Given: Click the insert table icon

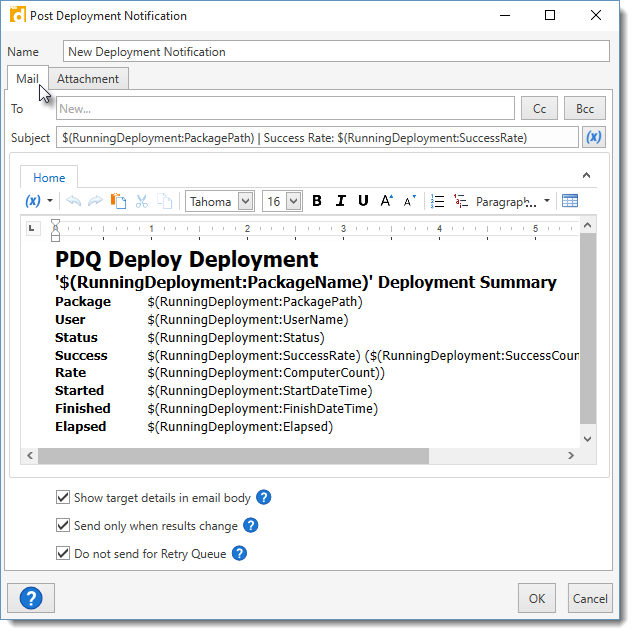Looking at the screenshot, I should pos(570,201).
